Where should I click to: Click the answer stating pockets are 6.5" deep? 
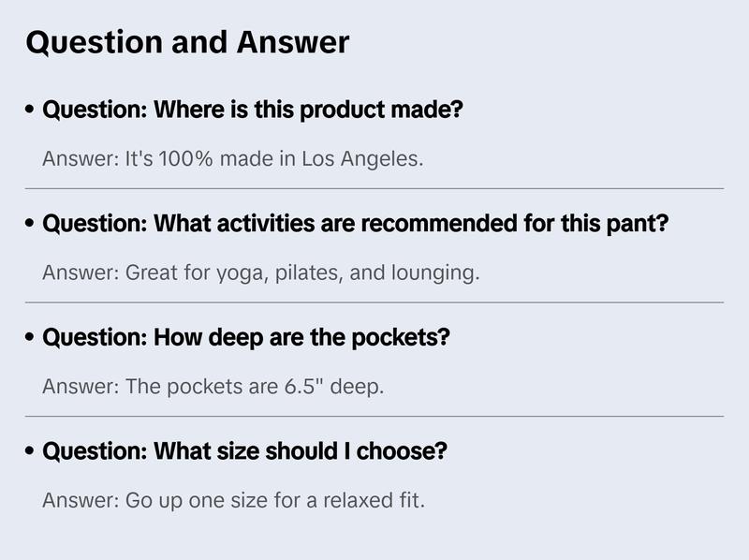pos(213,387)
